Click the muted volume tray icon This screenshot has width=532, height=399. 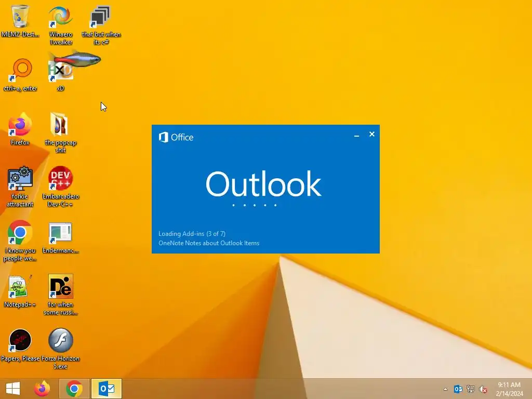[x=483, y=389]
